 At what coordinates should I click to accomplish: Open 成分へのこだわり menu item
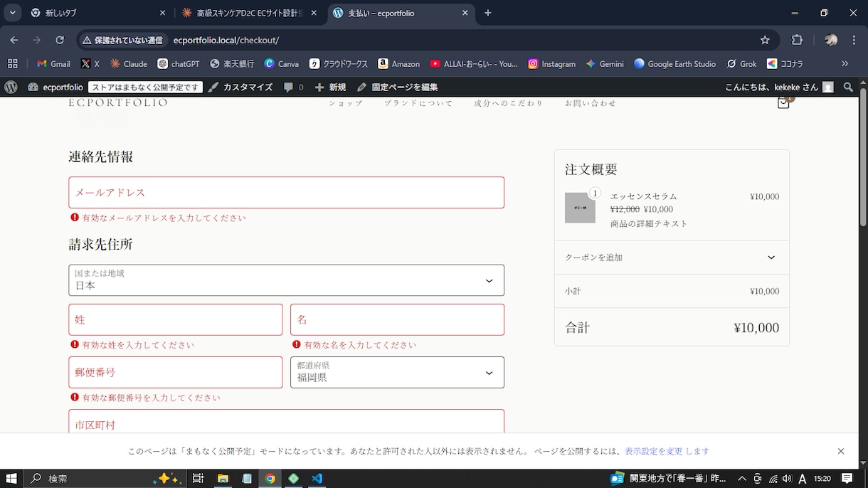click(x=508, y=103)
